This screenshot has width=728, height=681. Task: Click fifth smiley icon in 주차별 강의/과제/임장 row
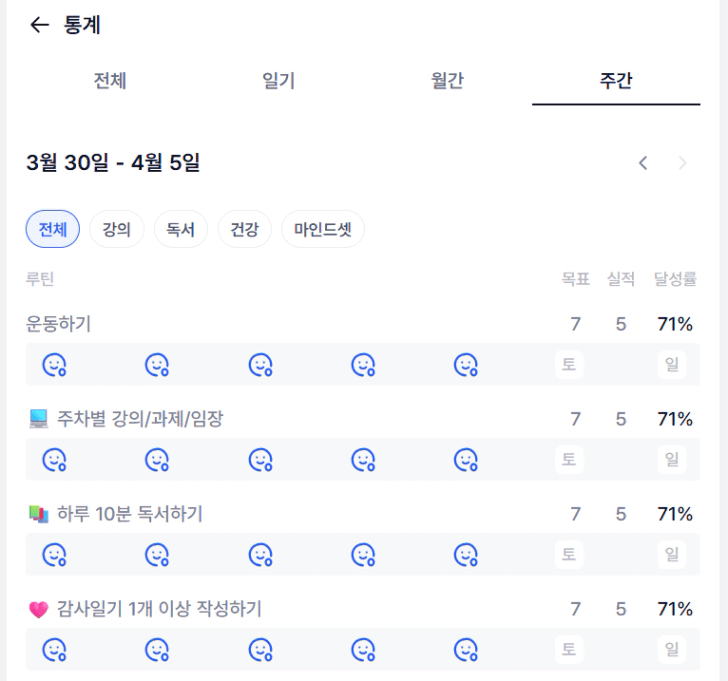tap(466, 460)
